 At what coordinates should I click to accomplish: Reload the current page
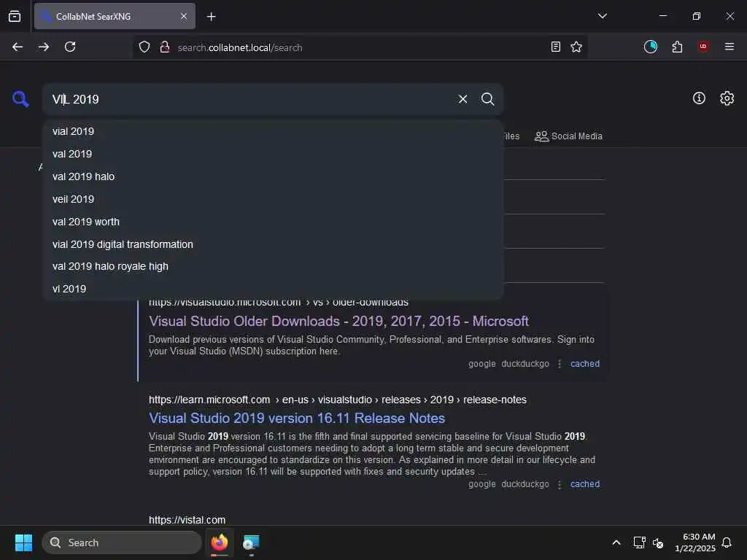pyautogui.click(x=70, y=47)
